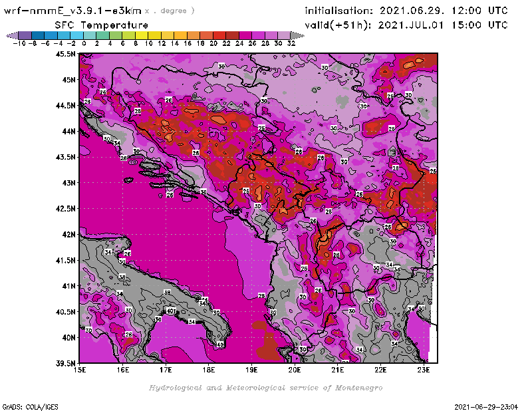Click the '22E' longitude label
The image size is (532, 411).
[x=380, y=370]
